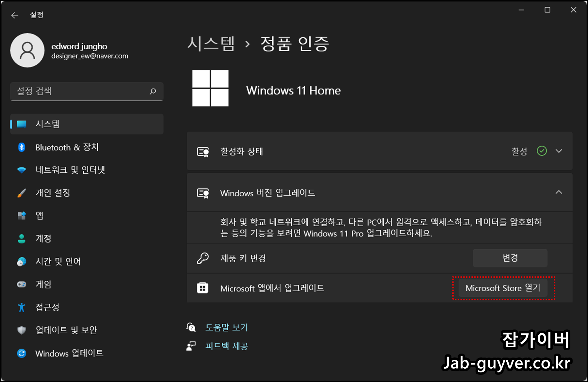Open the 시스템 sidebar icon

[22, 124]
